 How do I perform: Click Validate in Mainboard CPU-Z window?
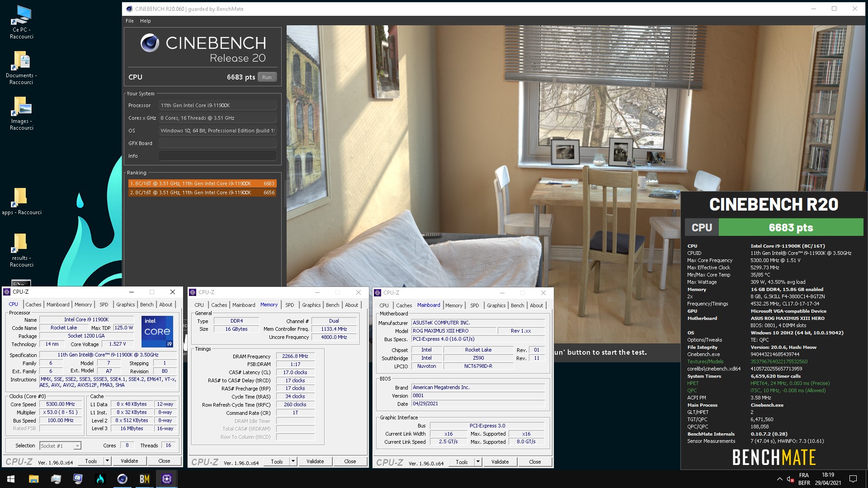[500, 462]
